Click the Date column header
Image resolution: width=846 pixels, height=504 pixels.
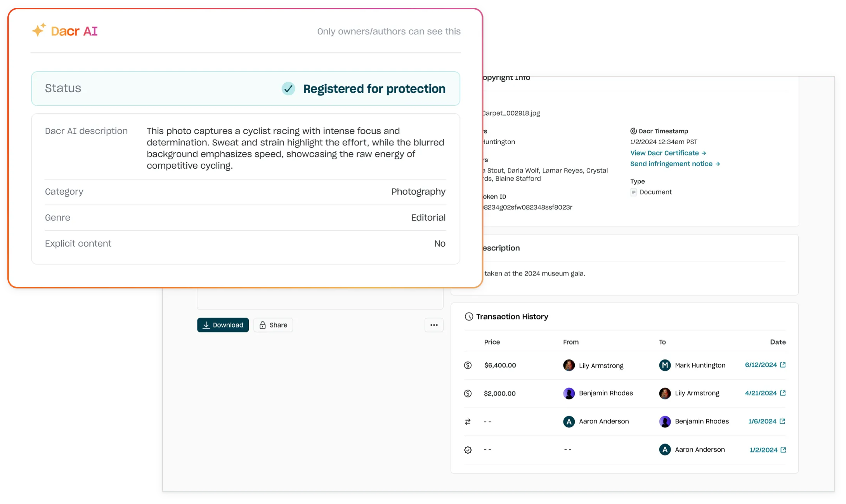[778, 342]
